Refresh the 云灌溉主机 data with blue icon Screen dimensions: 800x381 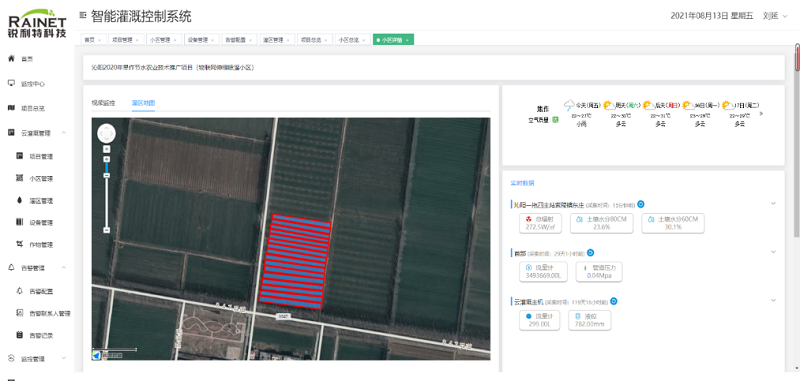(x=614, y=301)
